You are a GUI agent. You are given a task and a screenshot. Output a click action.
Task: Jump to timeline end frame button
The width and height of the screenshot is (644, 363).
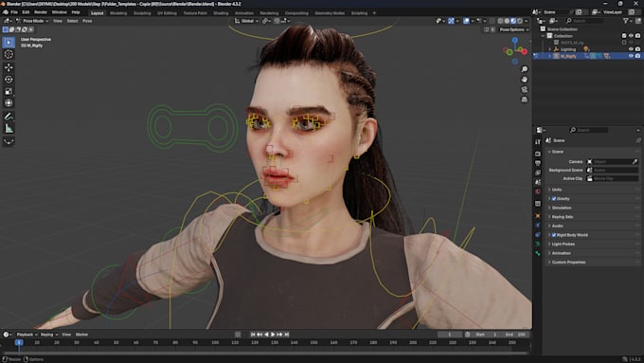[287, 335]
